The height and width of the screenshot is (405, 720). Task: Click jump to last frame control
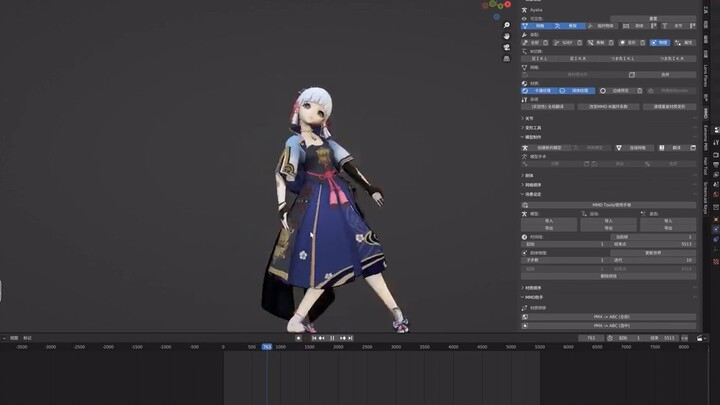coord(350,338)
